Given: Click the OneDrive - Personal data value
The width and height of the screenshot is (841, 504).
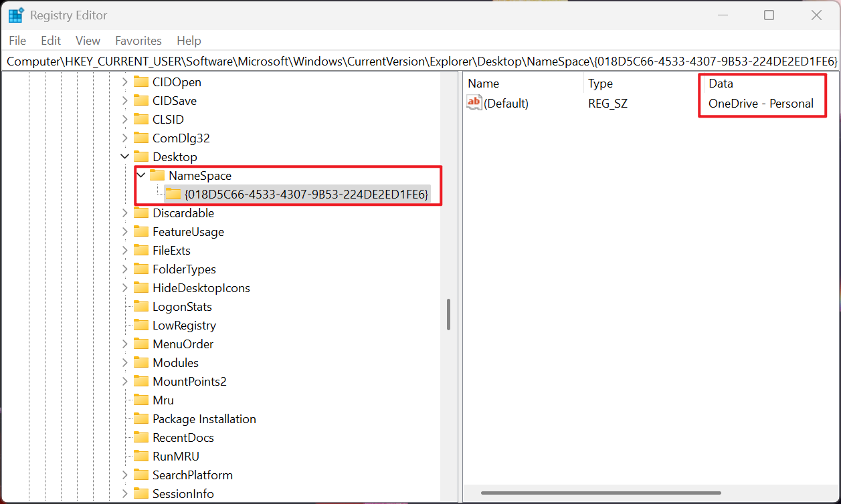Looking at the screenshot, I should 761,104.
